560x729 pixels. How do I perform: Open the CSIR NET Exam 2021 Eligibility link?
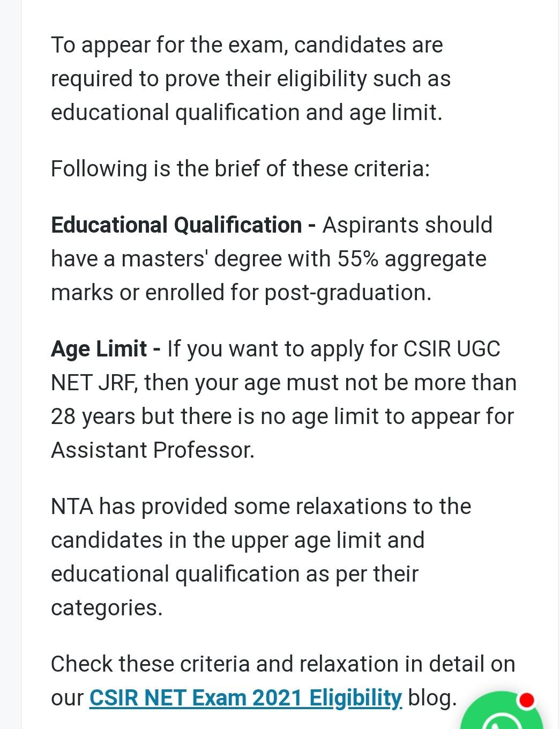click(x=245, y=698)
